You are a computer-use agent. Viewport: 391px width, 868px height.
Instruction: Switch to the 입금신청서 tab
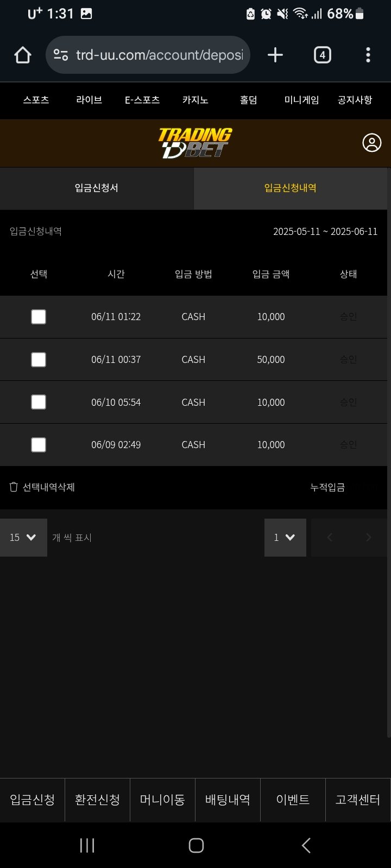tap(97, 188)
